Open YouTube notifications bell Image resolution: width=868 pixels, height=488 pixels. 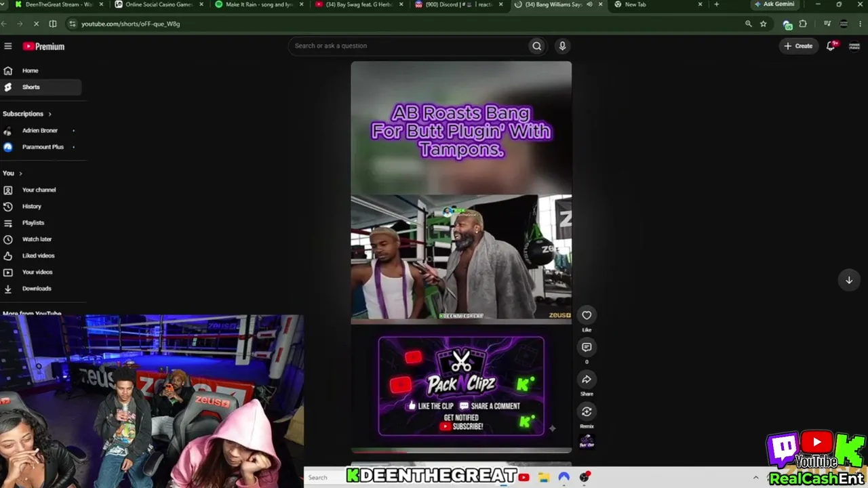(831, 46)
